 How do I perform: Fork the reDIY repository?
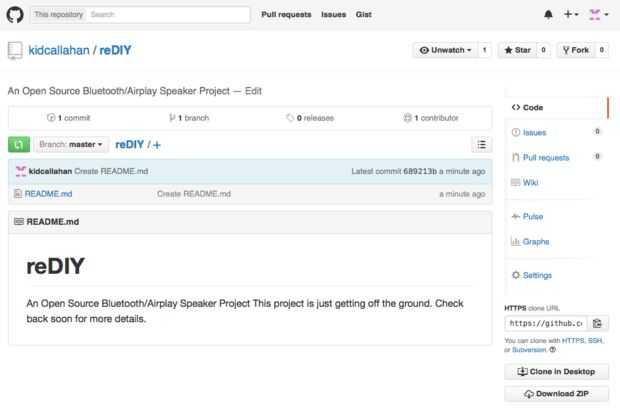pos(576,50)
